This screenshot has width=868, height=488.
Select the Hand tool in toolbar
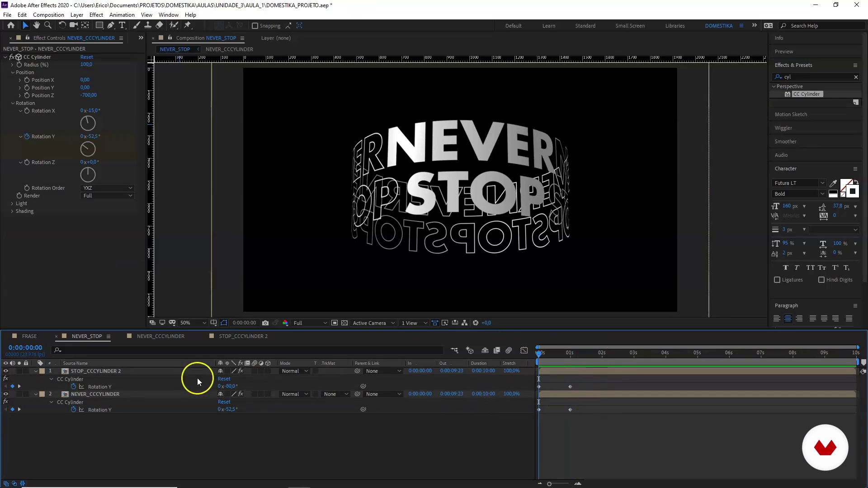click(x=37, y=25)
